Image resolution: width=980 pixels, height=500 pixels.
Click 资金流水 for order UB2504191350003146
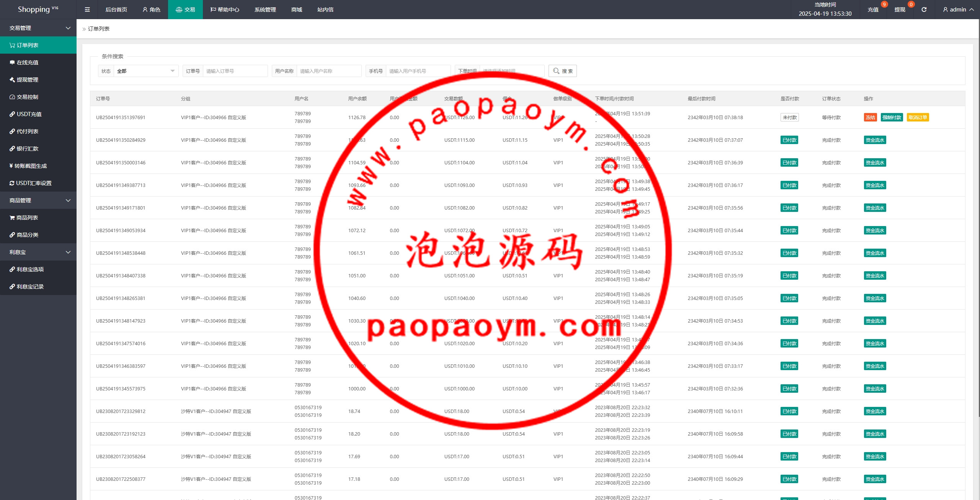[875, 163]
